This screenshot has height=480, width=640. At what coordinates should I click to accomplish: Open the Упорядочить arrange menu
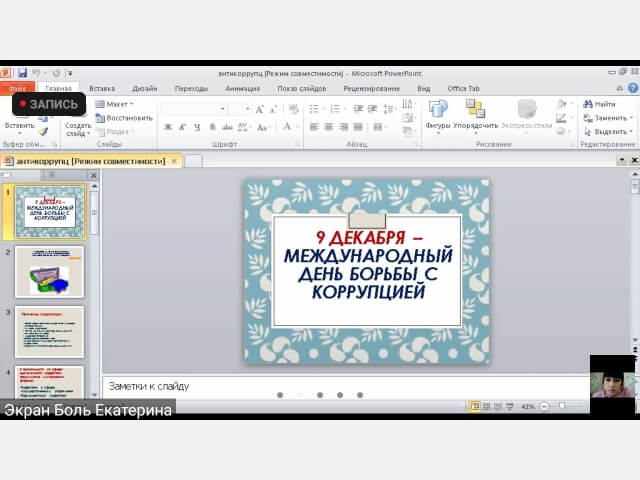pyautogui.click(x=476, y=116)
